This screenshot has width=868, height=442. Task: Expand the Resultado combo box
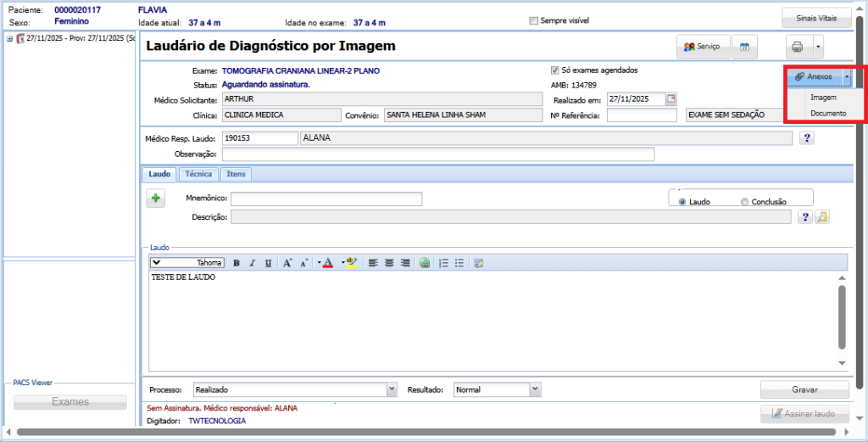535,389
